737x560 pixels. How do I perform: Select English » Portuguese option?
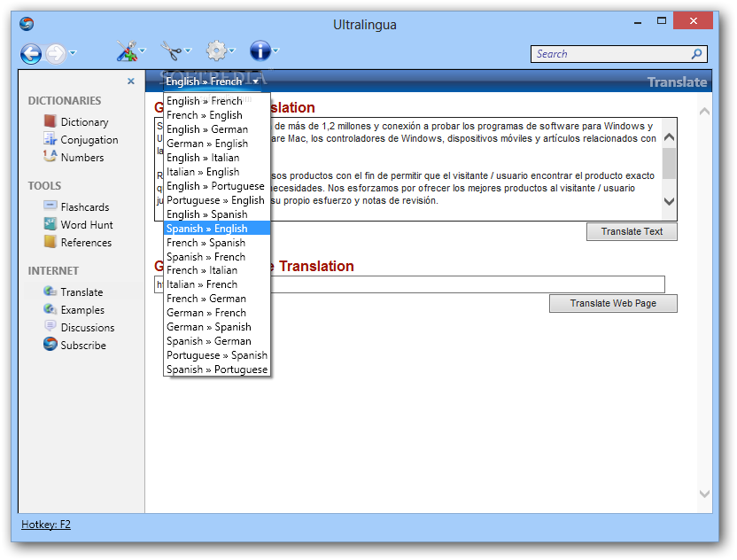pos(217,186)
